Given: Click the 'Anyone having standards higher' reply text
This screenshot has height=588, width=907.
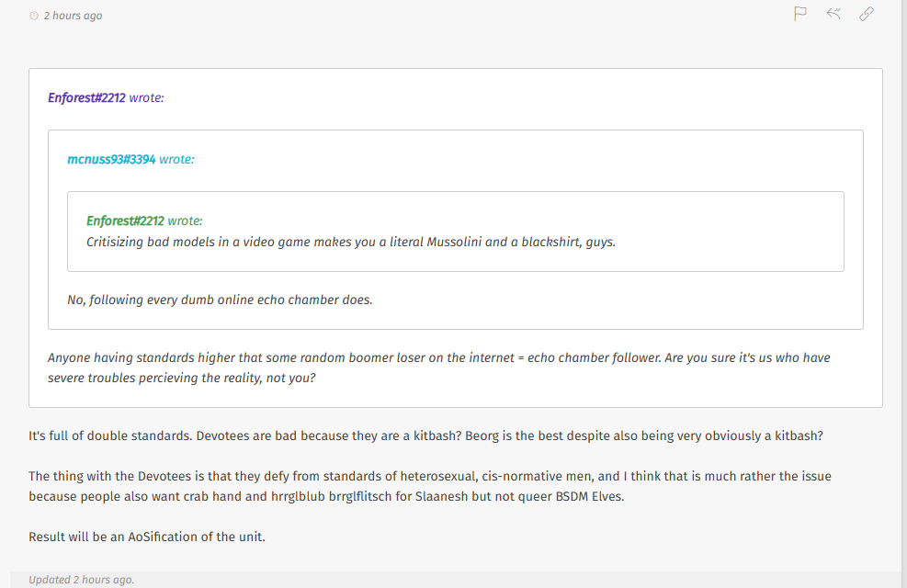Looking at the screenshot, I should pos(439,367).
